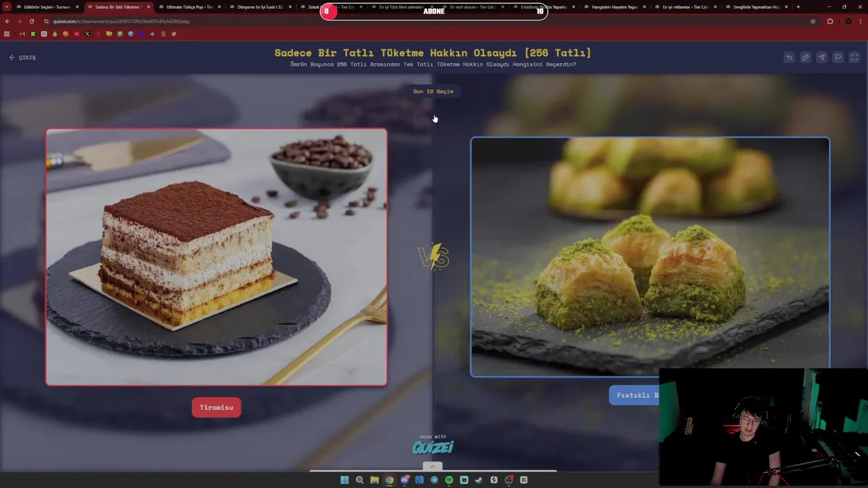Open the browser extensions puzzle icon
Viewport: 868px width, 488px height.
(830, 21)
